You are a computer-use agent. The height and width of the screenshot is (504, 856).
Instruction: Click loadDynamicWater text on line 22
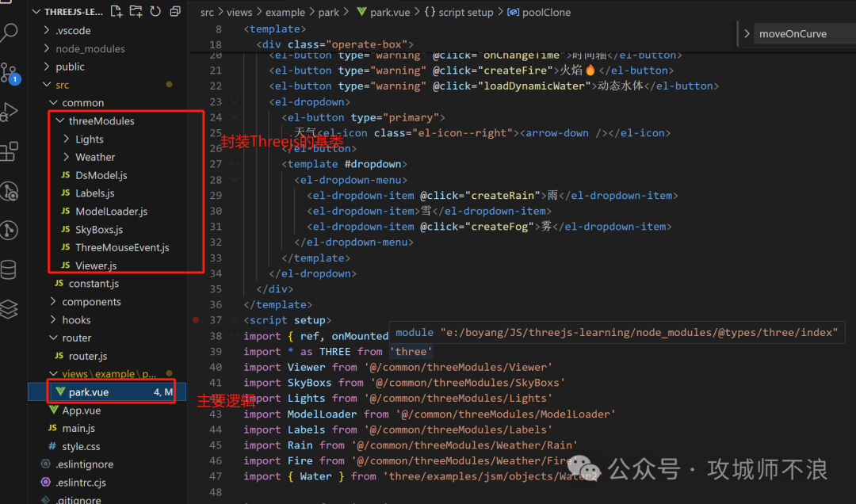click(x=534, y=86)
